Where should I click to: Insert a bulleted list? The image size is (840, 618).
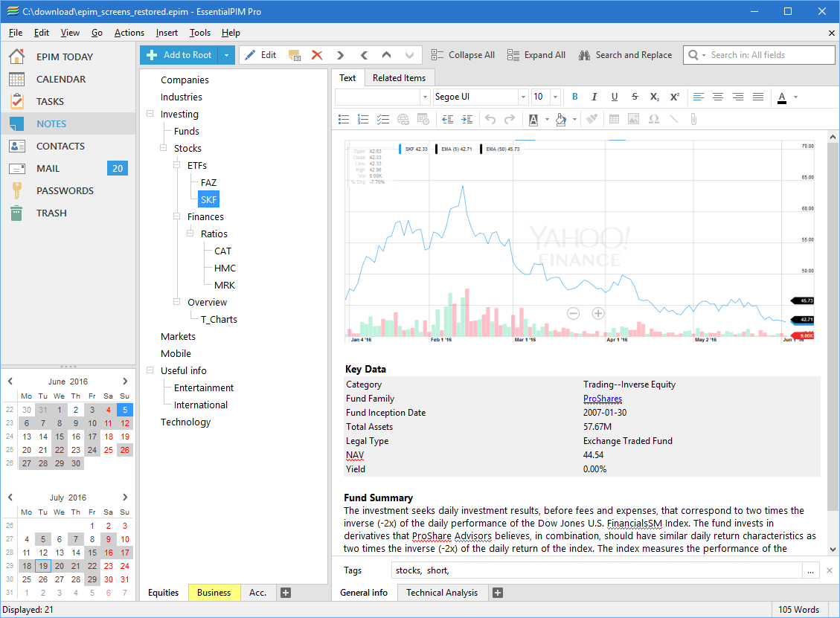(x=344, y=120)
